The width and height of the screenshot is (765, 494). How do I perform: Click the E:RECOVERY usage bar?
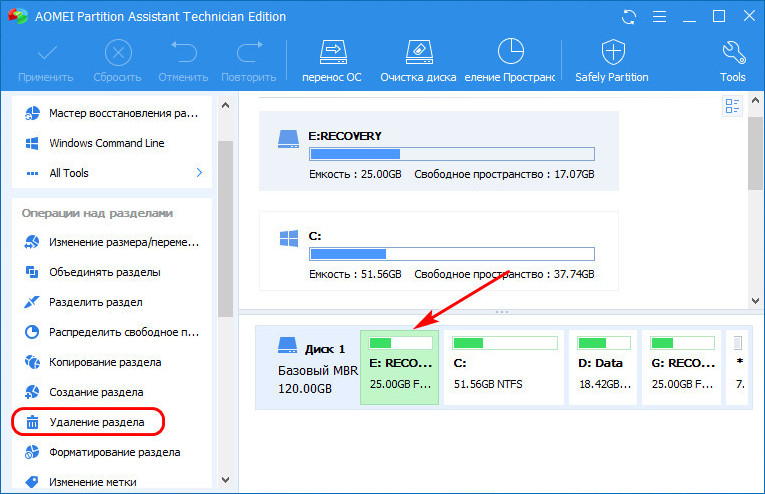(452, 154)
